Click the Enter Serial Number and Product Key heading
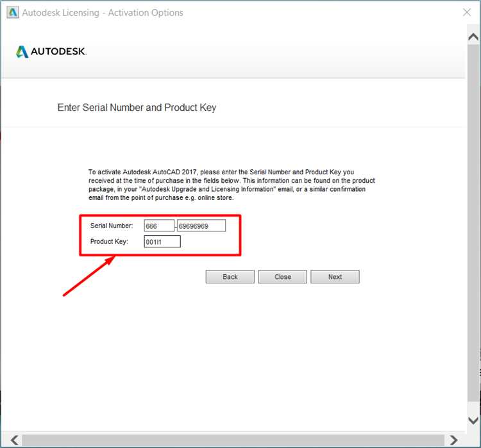The height and width of the screenshot is (448, 481). click(x=137, y=108)
